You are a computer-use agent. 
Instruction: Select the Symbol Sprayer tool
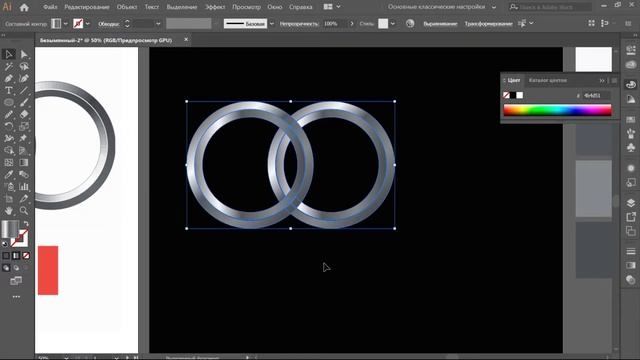coord(9,187)
